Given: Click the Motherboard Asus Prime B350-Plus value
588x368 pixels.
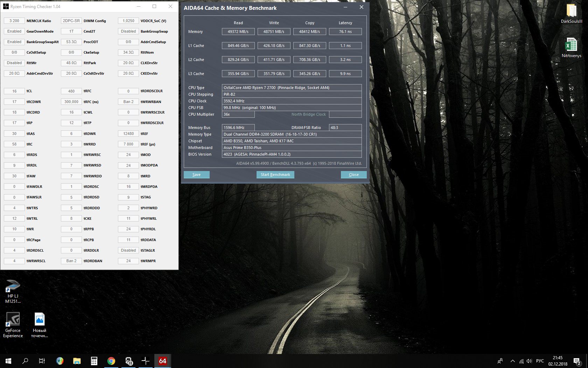Looking at the screenshot, I should click(292, 148).
